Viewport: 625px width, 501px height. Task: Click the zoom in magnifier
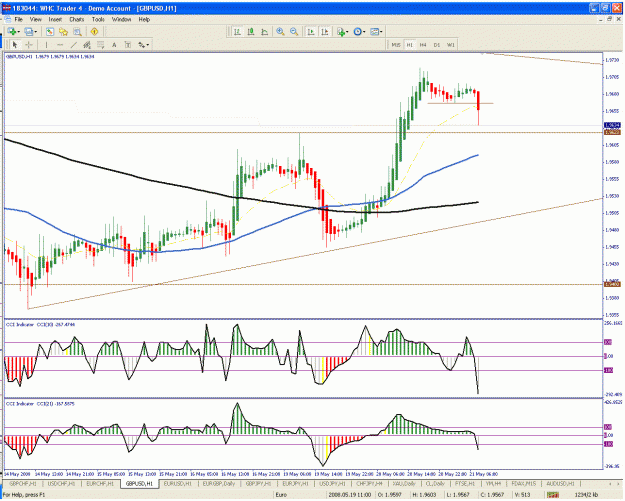280,32
